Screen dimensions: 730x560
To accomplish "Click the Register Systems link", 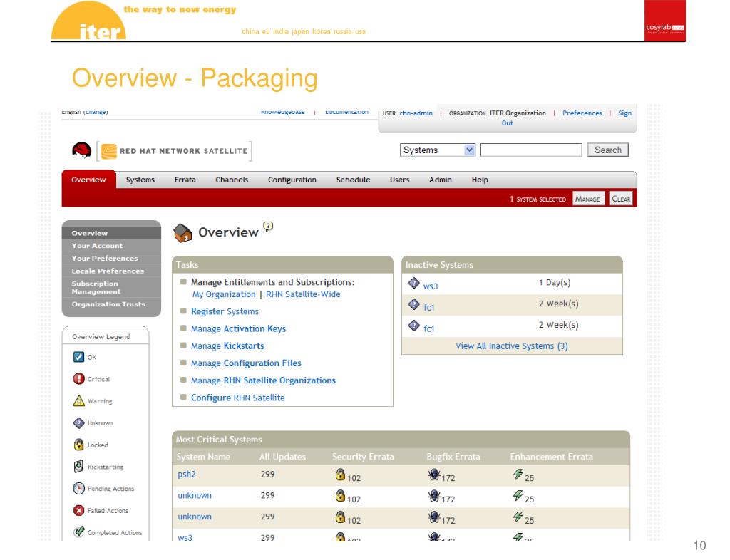I will [x=225, y=311].
